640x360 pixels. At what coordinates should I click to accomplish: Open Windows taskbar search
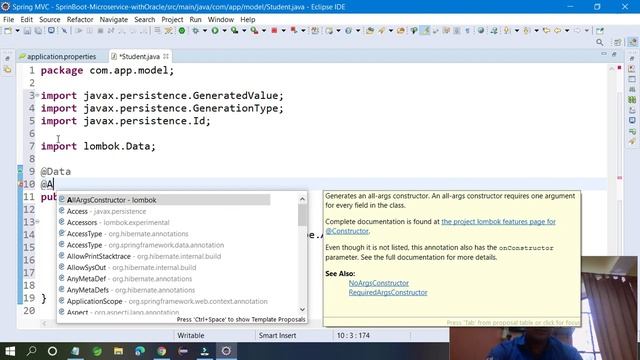(x=31, y=351)
